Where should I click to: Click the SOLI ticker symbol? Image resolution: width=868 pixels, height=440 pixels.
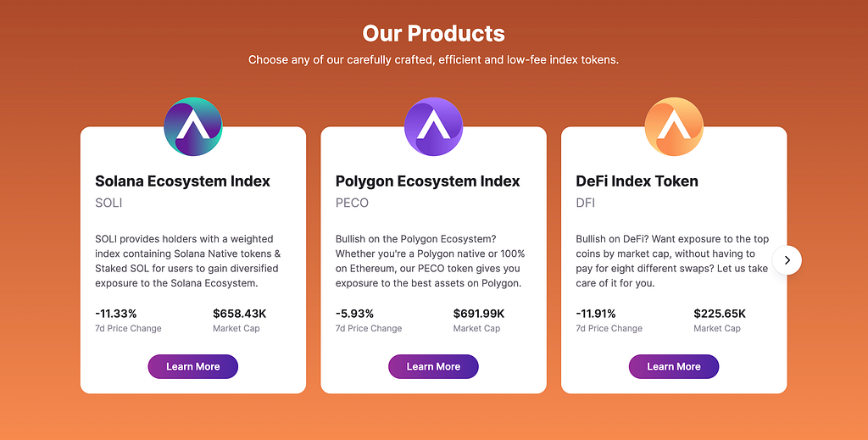[x=108, y=203]
